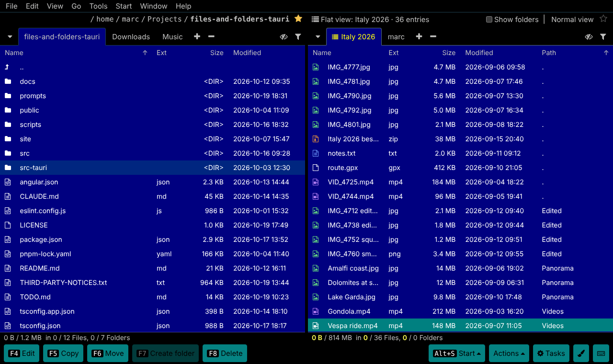
Task: Open the Actions dropdown menu
Action: click(509, 353)
